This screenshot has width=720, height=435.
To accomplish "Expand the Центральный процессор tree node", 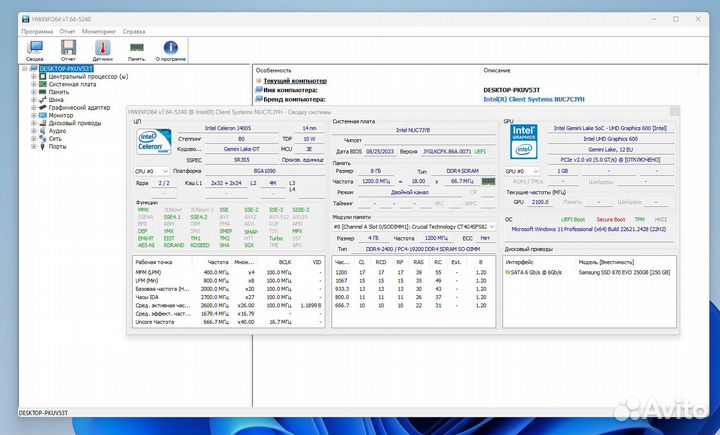I will point(34,77).
